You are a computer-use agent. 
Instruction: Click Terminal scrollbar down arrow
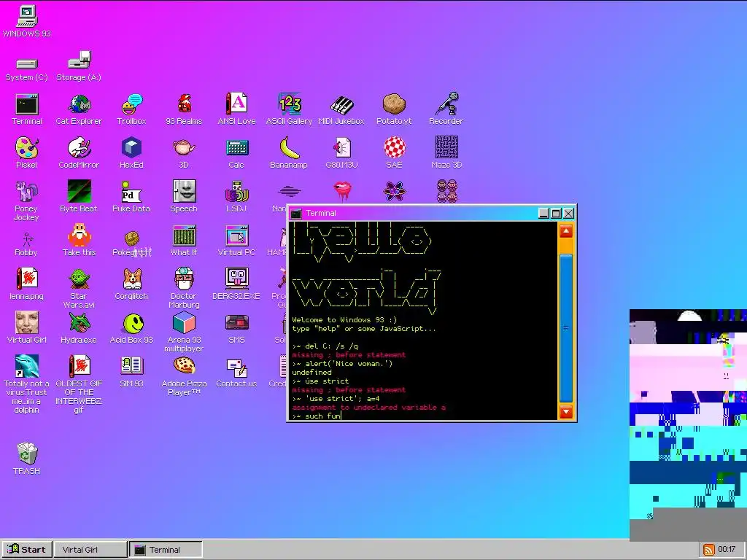(566, 411)
